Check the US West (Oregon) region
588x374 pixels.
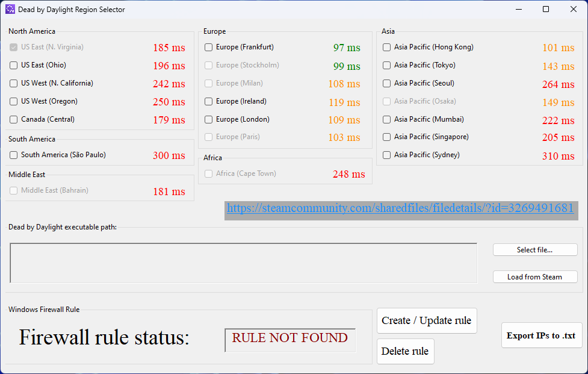13,101
